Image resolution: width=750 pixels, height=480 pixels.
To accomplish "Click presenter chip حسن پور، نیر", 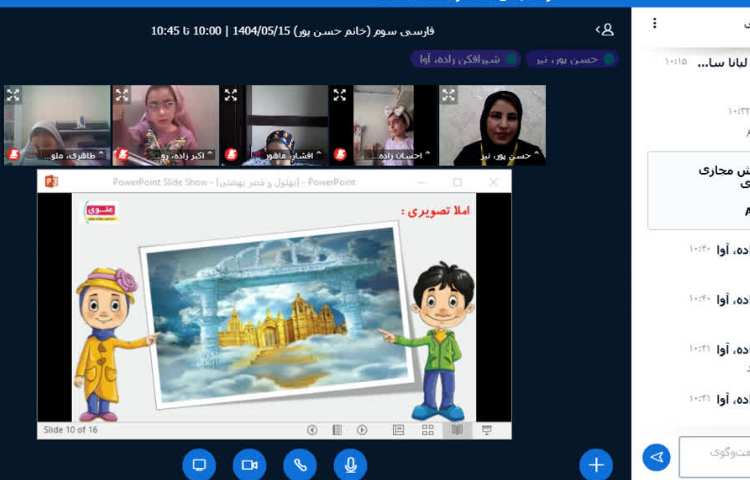I will (x=573, y=59).
